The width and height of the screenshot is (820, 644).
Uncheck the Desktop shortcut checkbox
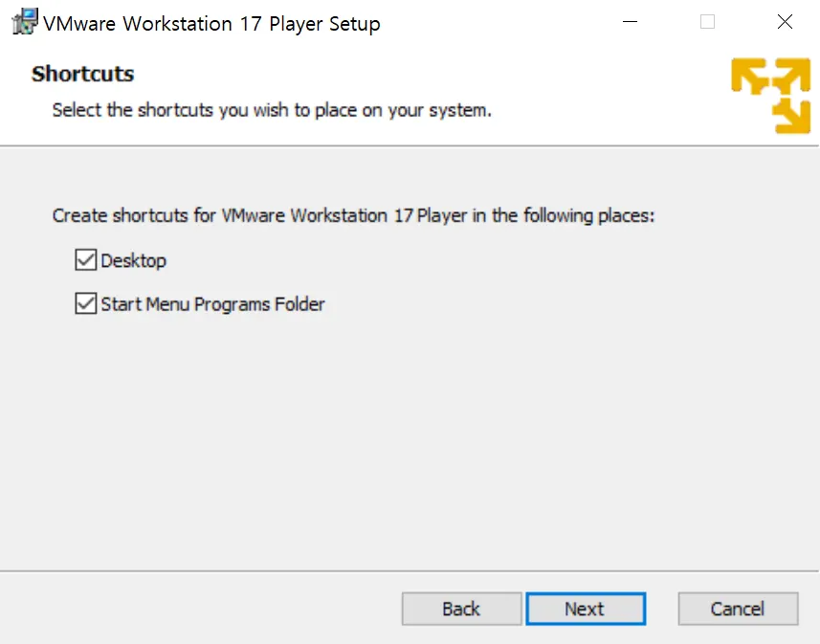pos(86,260)
